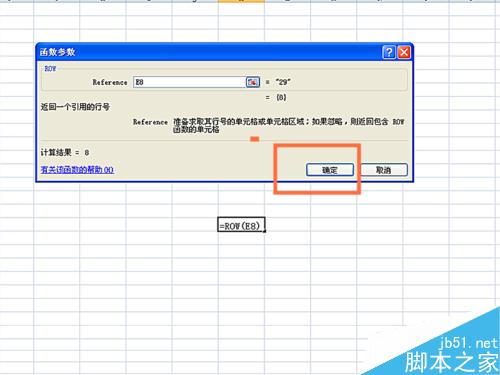Click the Reference input field containing E8

click(x=190, y=82)
